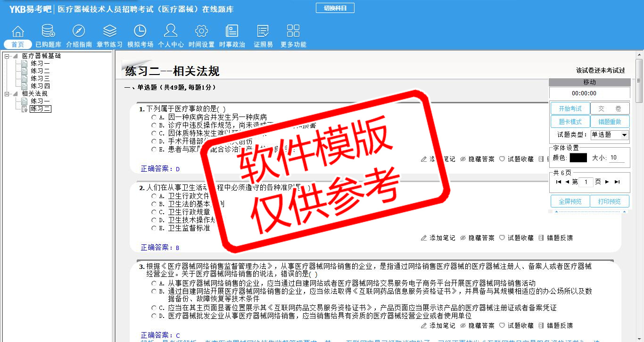Collapse the 医疗器械基础 tree node
Image resolution: width=644 pixels, height=342 pixels.
(x=8, y=56)
